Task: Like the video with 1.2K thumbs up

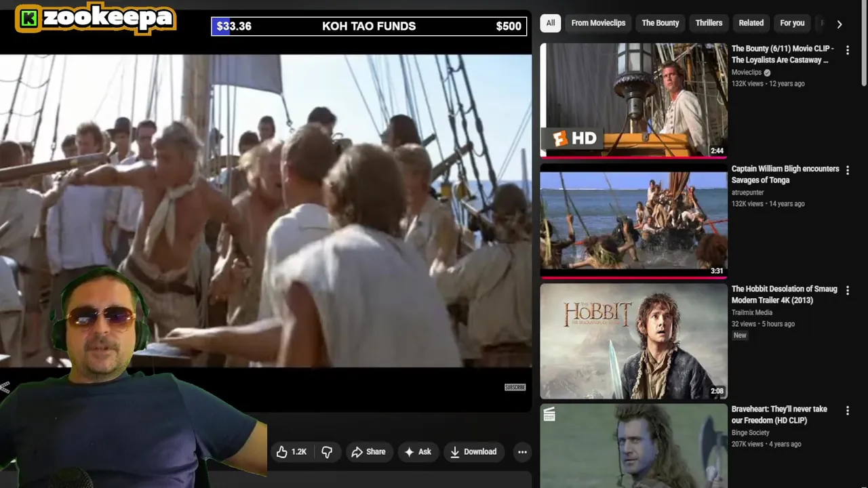Action: (x=291, y=452)
